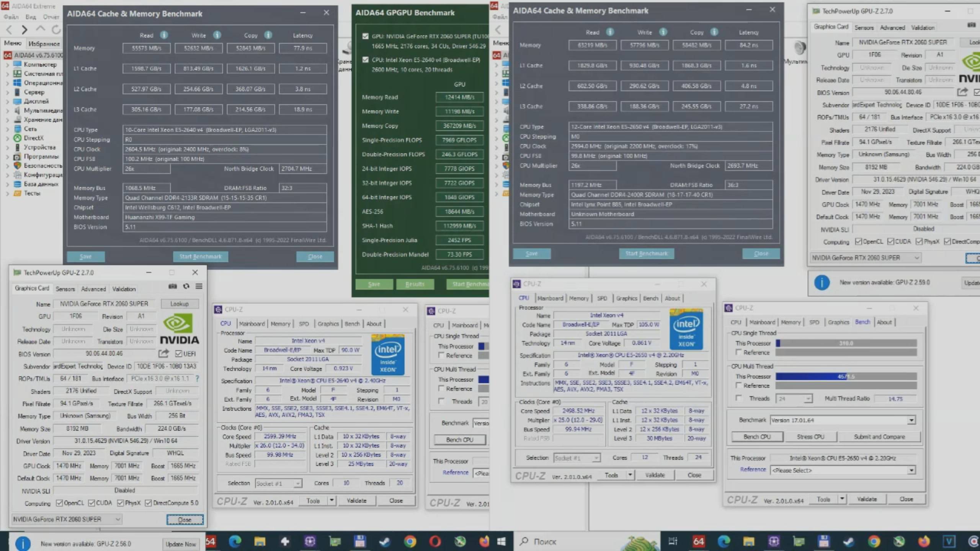980x551 pixels.
Task: Click the GPU-Z screenshot camera icon
Action: click(173, 286)
